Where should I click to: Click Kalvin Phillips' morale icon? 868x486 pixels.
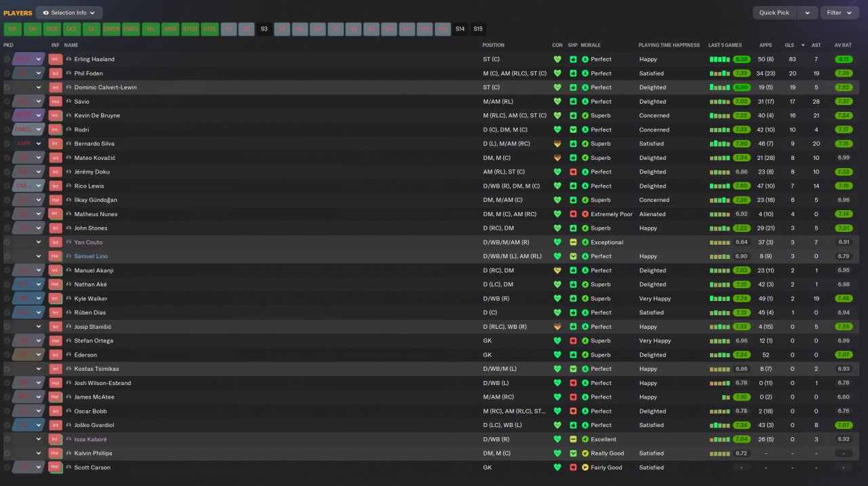[585, 453]
